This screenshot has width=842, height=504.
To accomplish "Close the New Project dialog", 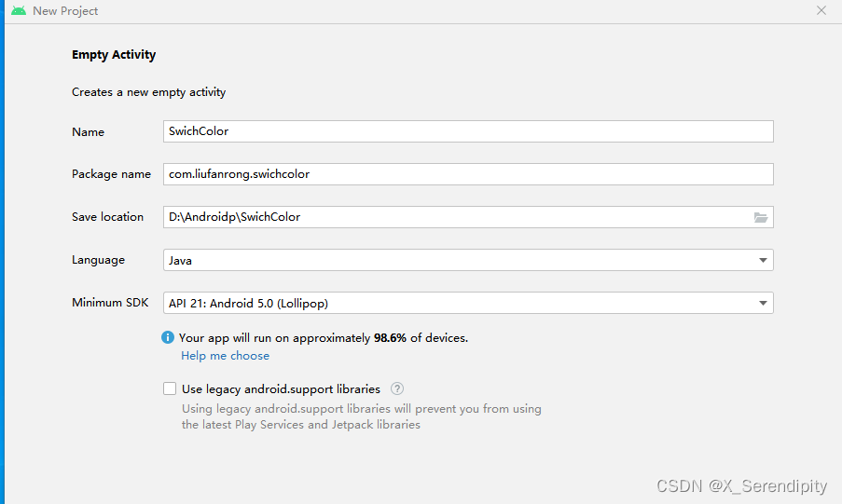I will pyautogui.click(x=821, y=10).
